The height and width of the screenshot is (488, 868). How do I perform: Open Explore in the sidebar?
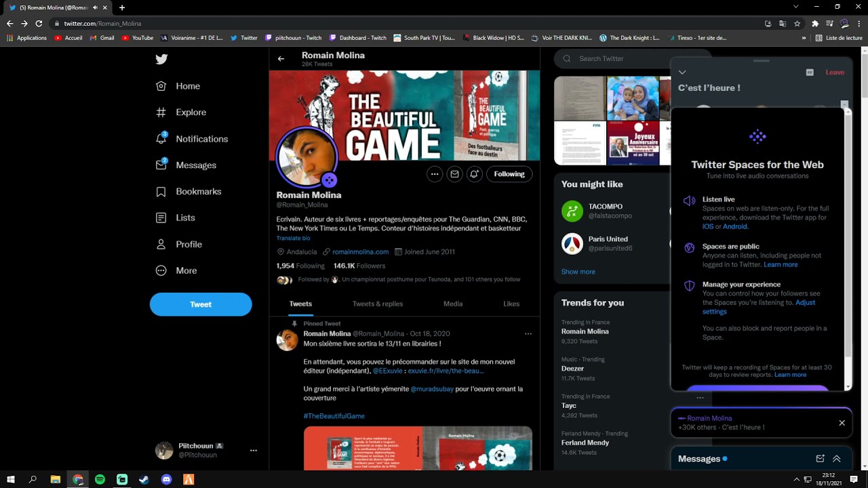(181, 113)
